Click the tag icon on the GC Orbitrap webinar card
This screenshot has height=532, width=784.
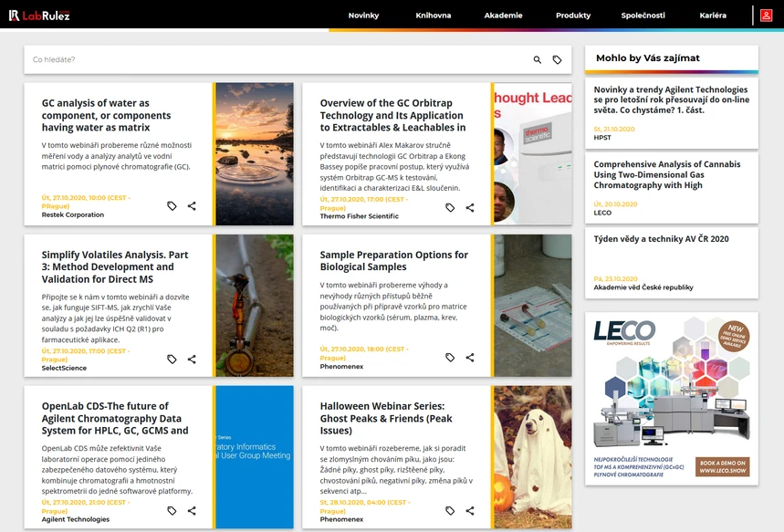click(449, 208)
